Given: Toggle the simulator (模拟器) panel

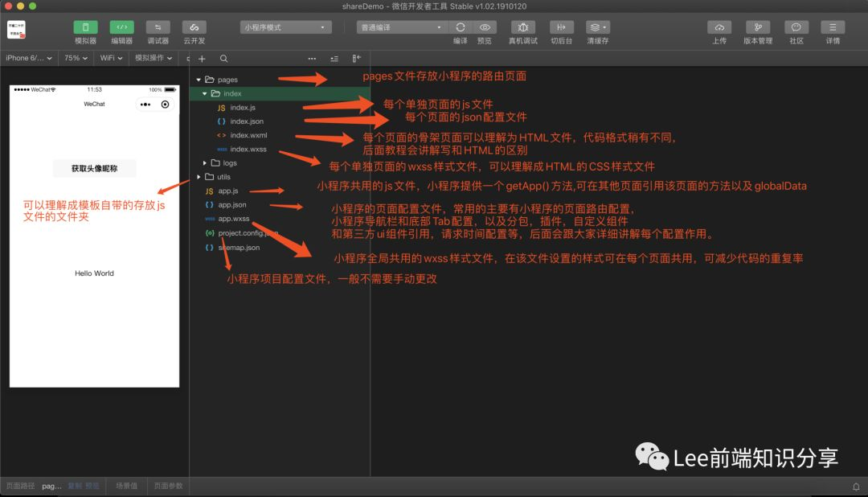Looking at the screenshot, I should point(85,27).
